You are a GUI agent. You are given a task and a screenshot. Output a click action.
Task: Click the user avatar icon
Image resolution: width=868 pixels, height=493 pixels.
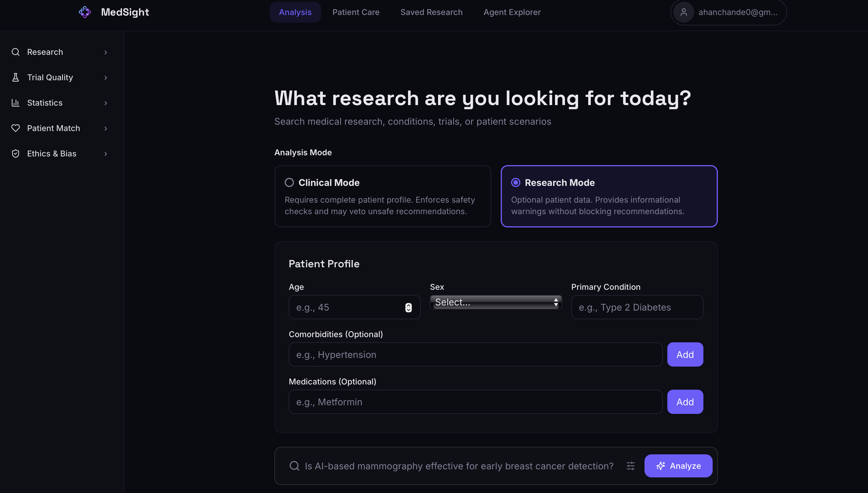point(683,12)
